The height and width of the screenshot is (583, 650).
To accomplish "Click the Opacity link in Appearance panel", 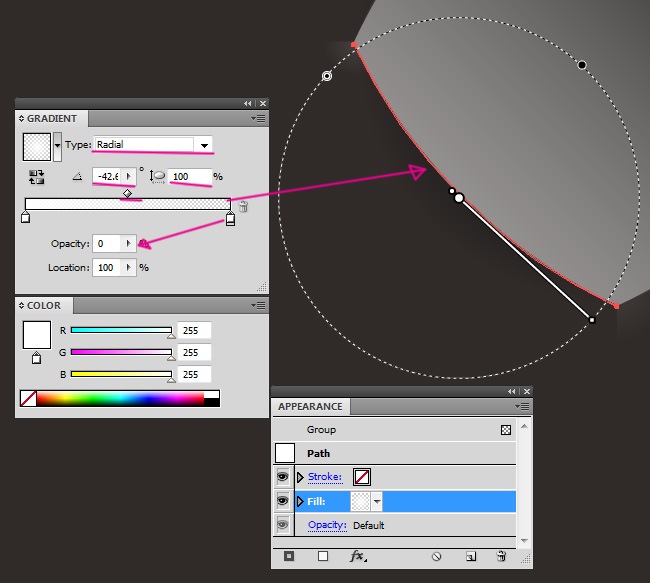I will tap(327, 525).
